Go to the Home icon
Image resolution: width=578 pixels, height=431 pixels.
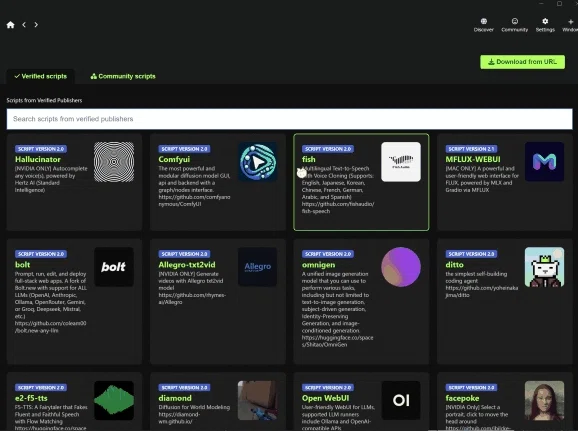(10, 25)
